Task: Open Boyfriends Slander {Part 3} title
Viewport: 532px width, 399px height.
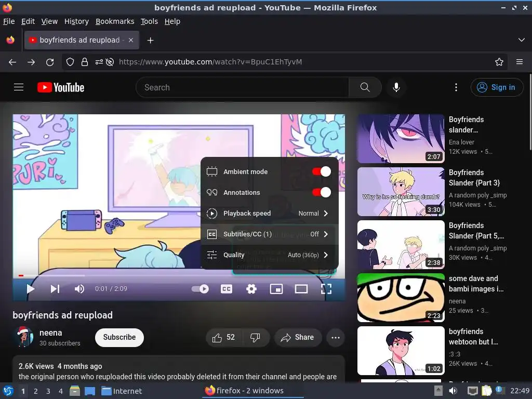Action: pyautogui.click(x=474, y=178)
